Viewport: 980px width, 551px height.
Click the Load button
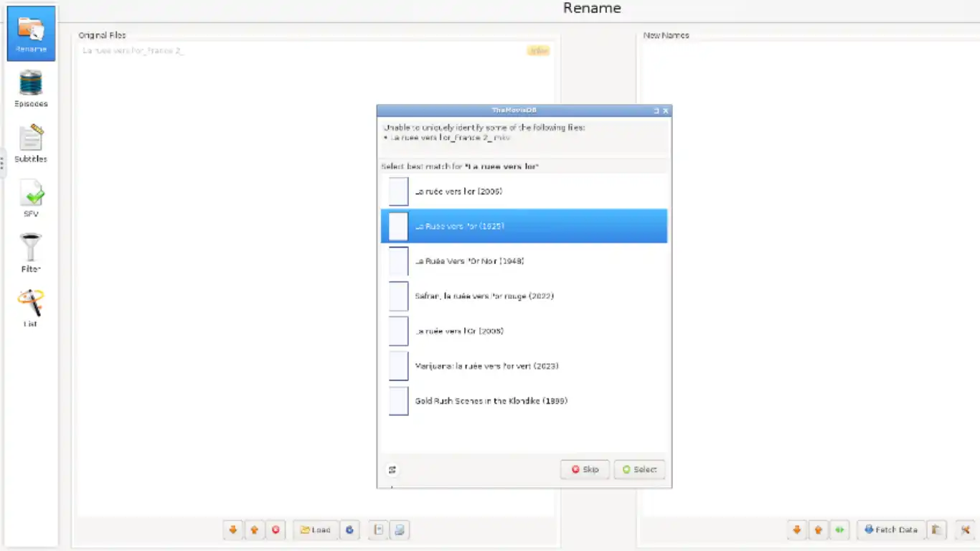coord(315,530)
